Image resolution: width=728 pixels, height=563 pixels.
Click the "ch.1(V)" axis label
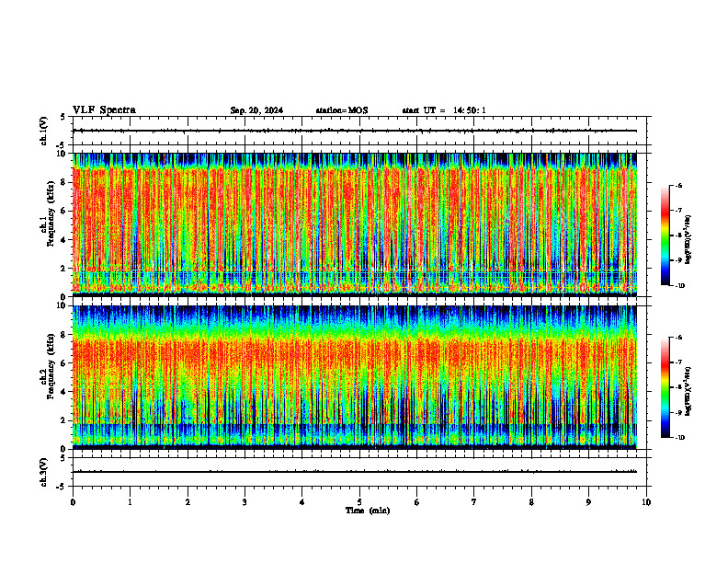pos(44,131)
